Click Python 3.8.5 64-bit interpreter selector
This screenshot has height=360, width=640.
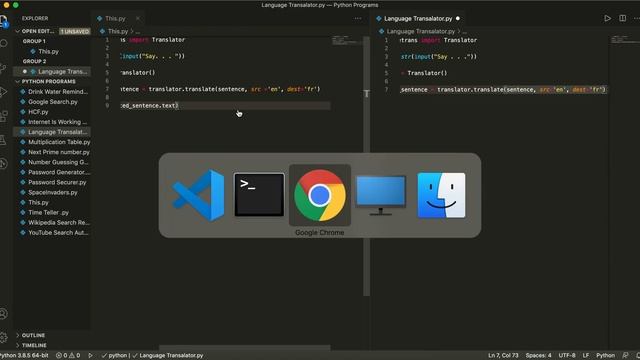24,356
